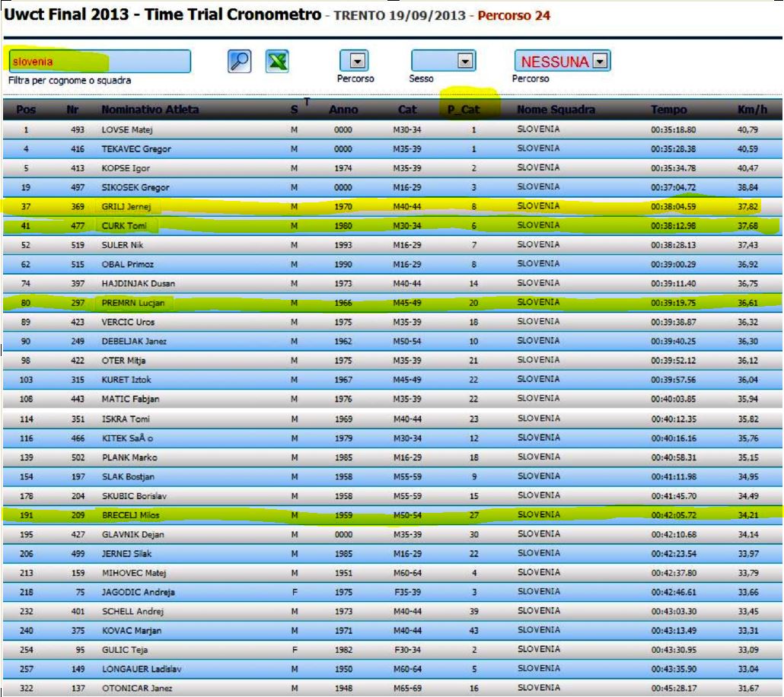Sort by the Nominativo Atleta column header
This screenshot has width=784, height=697.
(x=150, y=110)
